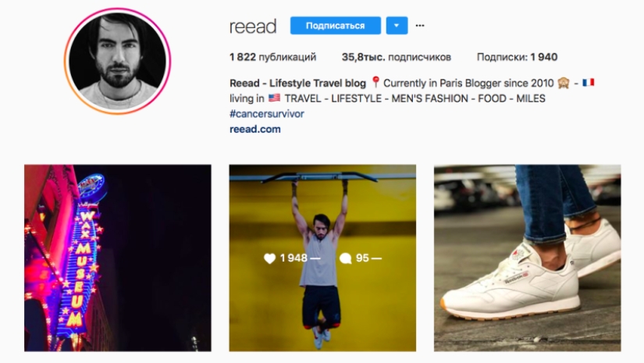Click the three-dots options icon
This screenshot has height=363, width=644.
[x=420, y=26]
